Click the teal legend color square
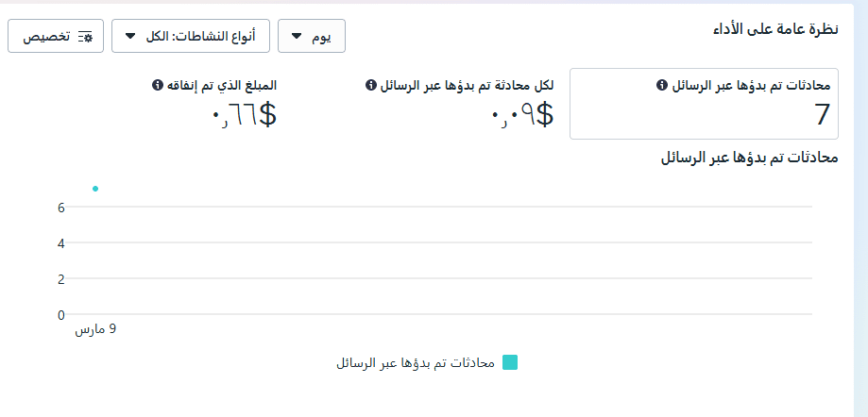Viewport: 868px width, 417px height. coord(510,363)
